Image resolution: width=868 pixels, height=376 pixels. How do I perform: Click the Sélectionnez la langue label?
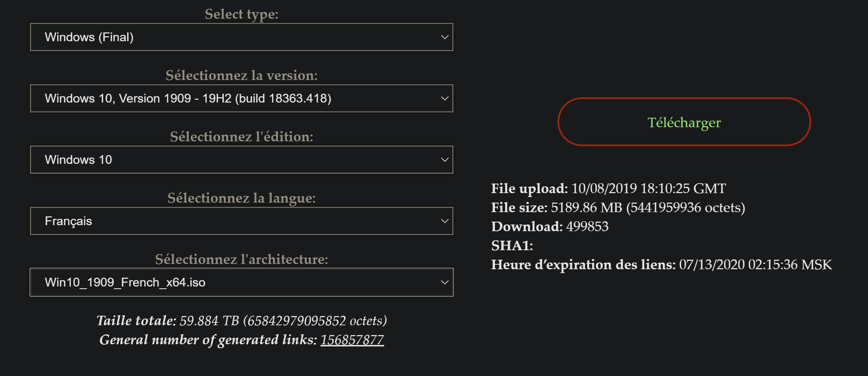242,198
